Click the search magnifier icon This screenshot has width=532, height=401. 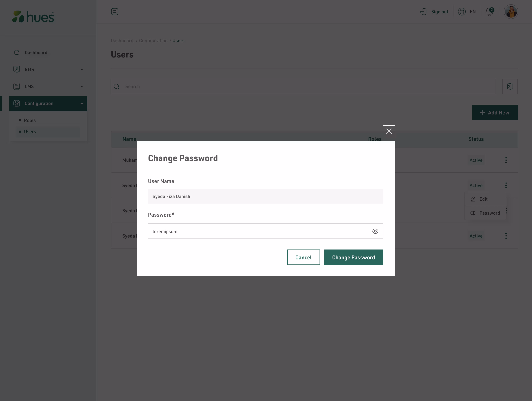click(116, 86)
